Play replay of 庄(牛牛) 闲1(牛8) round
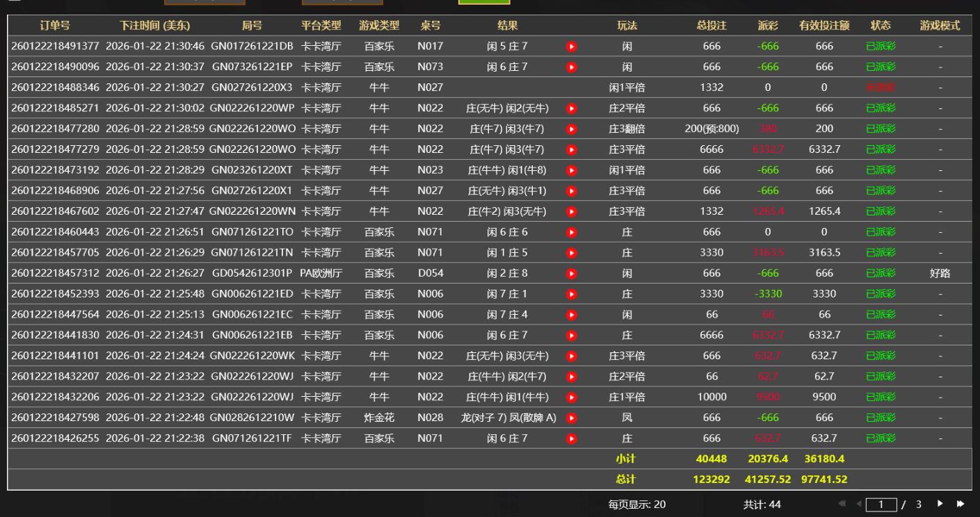980x517 pixels. pyautogui.click(x=571, y=170)
